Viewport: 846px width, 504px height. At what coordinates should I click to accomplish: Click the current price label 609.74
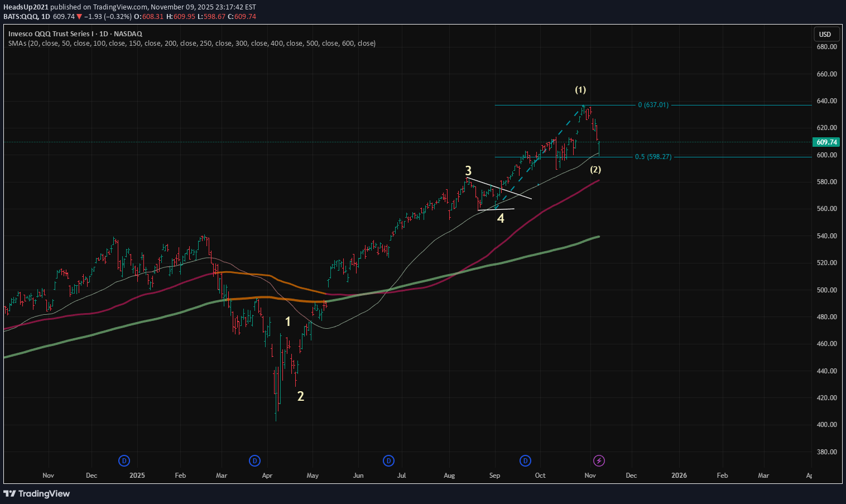[826, 142]
